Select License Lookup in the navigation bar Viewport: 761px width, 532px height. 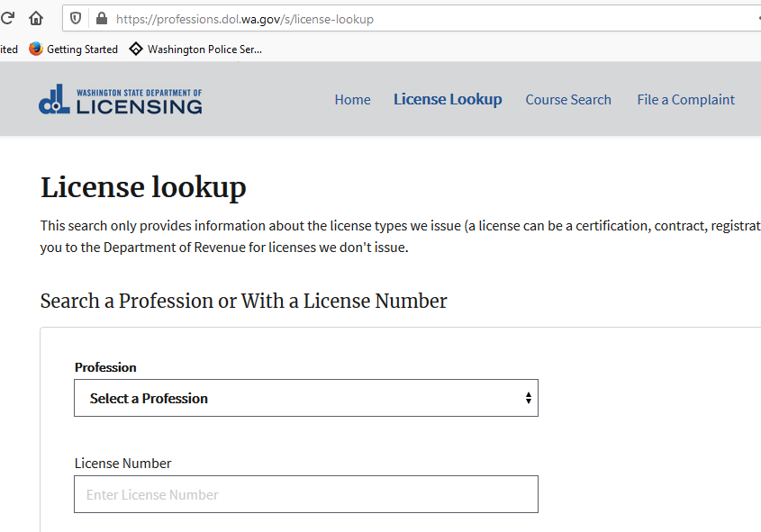point(448,100)
